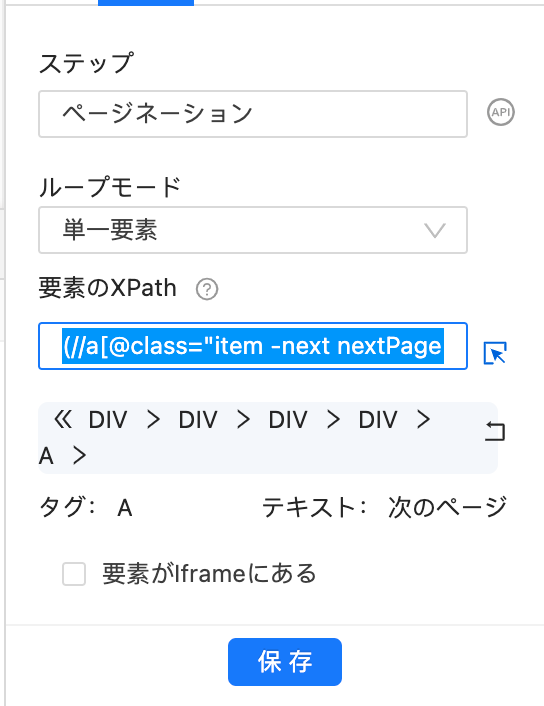Click the 保存 save button
544x706 pixels.
click(x=285, y=662)
